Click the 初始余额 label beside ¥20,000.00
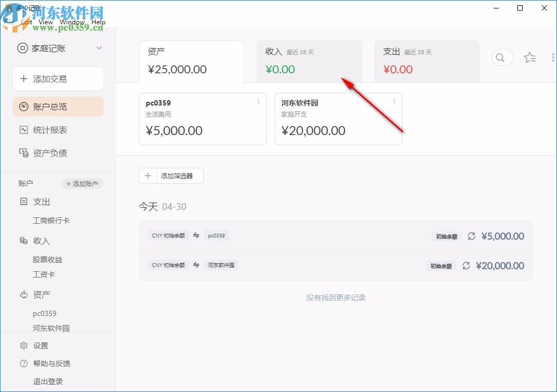 (441, 266)
